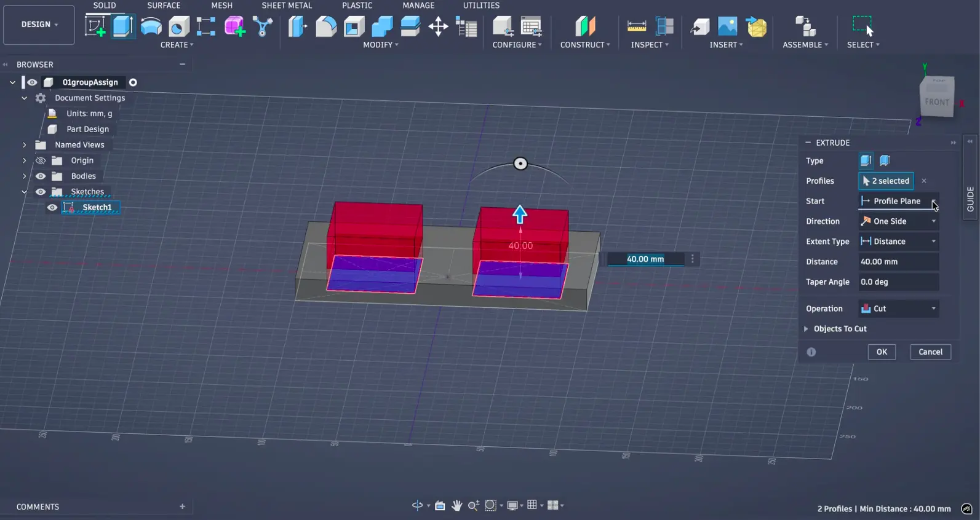The height and width of the screenshot is (520, 980).
Task: Select the Revolve tool icon
Action: (151, 26)
